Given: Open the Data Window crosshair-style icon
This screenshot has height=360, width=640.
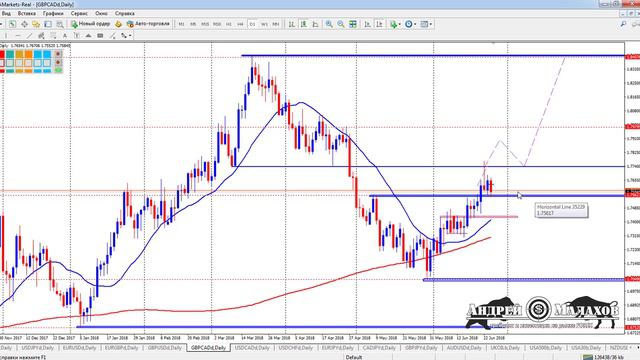Looking at the screenshot, I should [24, 24].
